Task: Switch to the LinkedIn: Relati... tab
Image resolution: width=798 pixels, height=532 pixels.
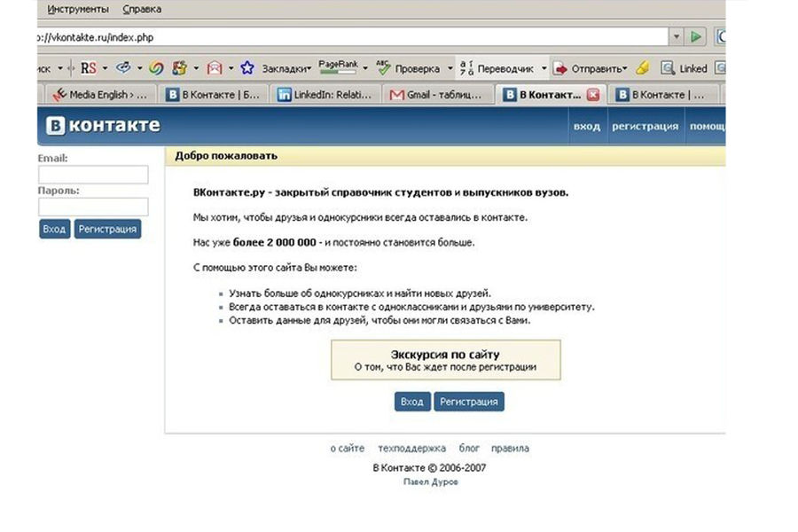Action: tap(325, 95)
